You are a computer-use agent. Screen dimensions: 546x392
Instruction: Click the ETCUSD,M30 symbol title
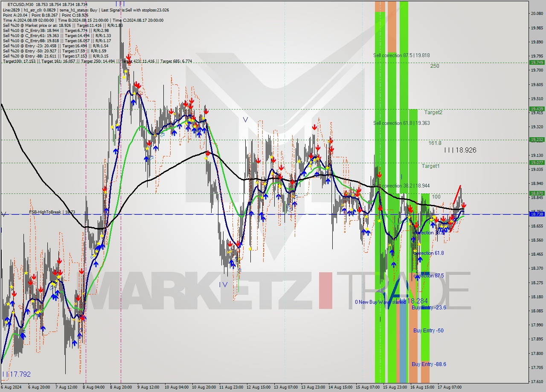[x=21, y=4]
